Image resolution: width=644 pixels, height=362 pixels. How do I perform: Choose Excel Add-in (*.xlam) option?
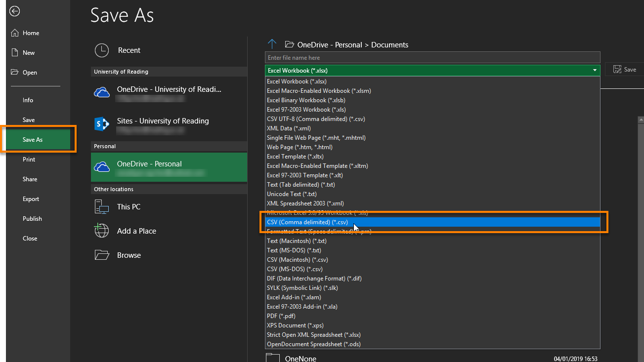(432, 297)
